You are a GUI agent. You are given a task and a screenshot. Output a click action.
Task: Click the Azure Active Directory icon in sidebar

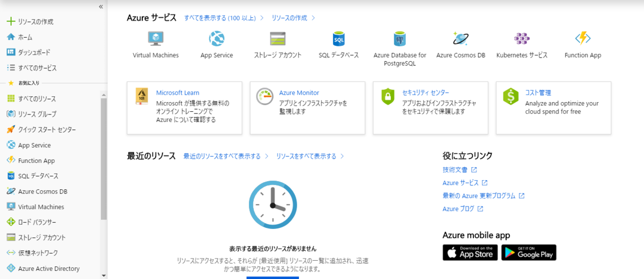11,268
